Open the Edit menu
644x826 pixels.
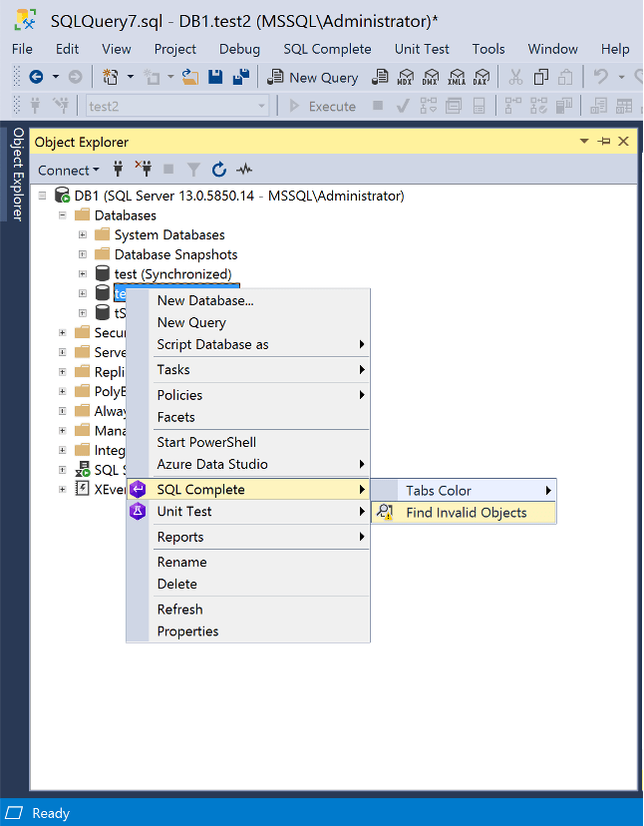click(x=68, y=49)
